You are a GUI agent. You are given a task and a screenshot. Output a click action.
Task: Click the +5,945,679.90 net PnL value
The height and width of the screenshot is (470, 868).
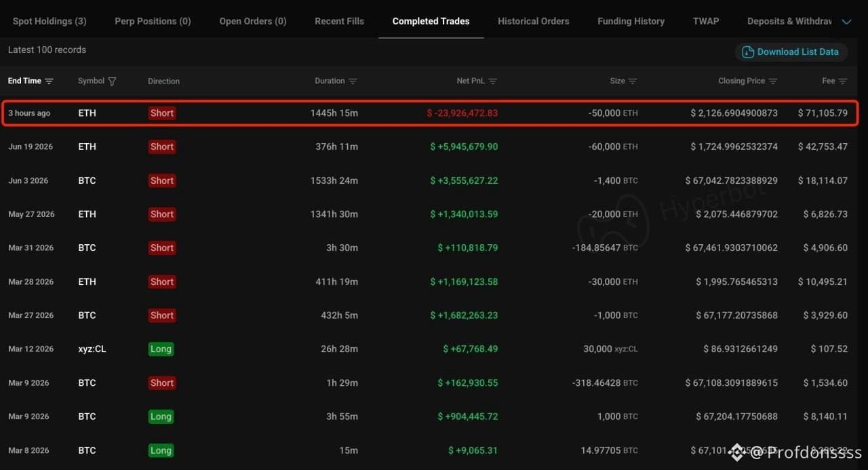pyautogui.click(x=464, y=146)
